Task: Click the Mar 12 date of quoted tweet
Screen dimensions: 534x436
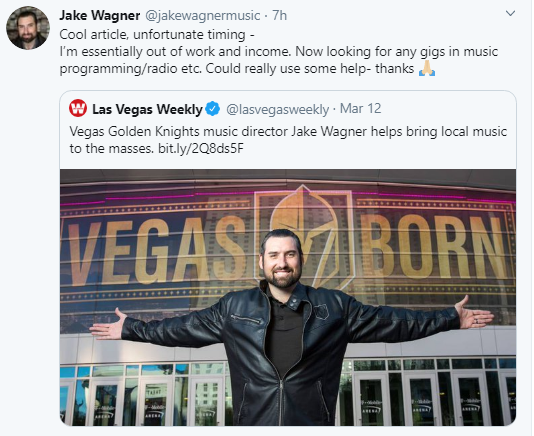Action: (360, 109)
